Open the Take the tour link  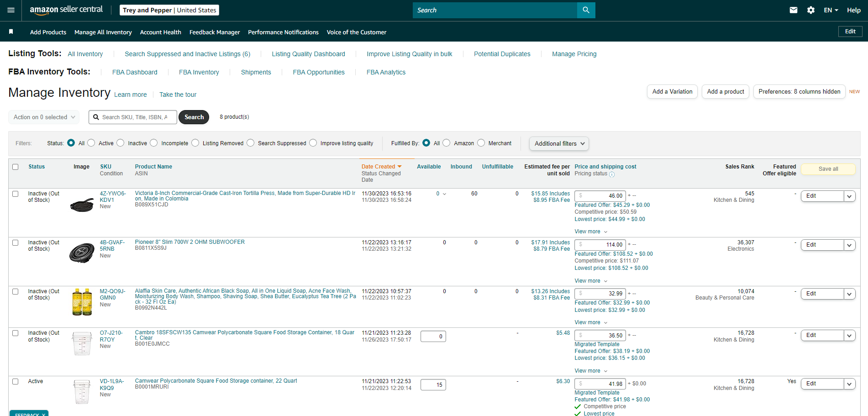pos(178,95)
